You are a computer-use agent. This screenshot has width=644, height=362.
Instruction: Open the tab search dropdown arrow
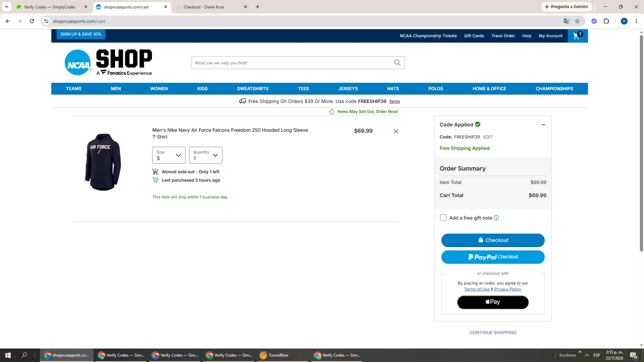pyautogui.click(x=6, y=7)
